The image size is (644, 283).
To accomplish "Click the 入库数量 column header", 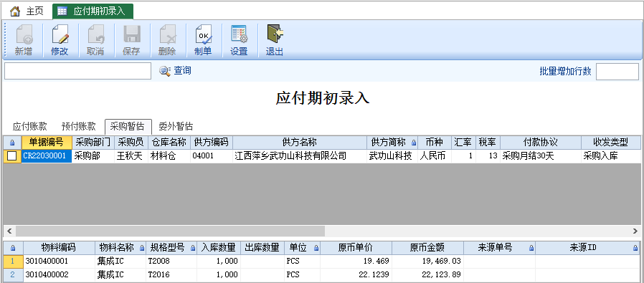I will click(218, 247).
